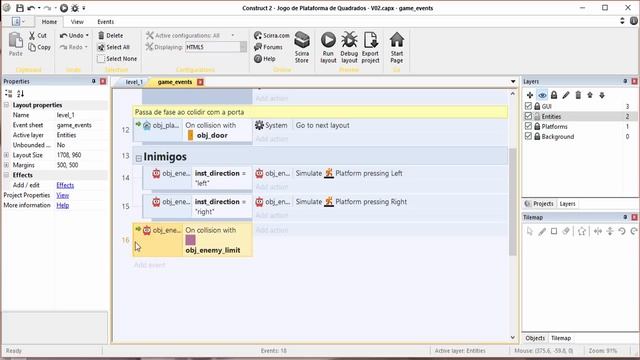Move layer up with up arrow icon
The image size is (640, 360).
590,95
